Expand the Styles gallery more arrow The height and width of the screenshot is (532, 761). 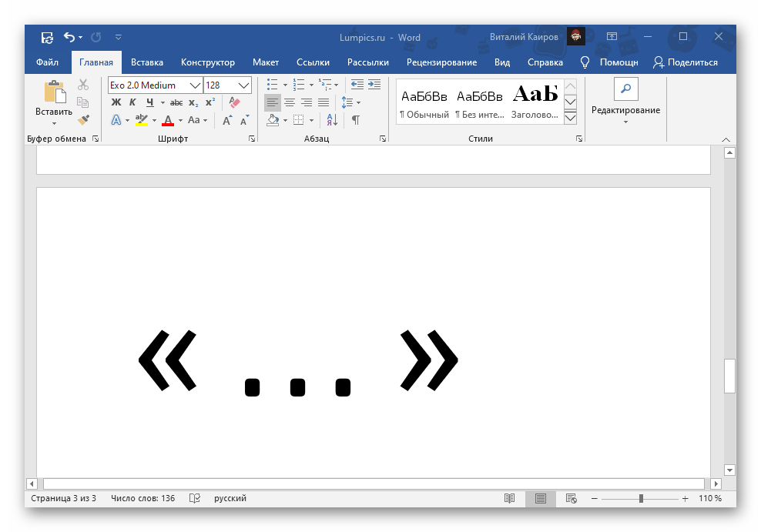tap(571, 118)
